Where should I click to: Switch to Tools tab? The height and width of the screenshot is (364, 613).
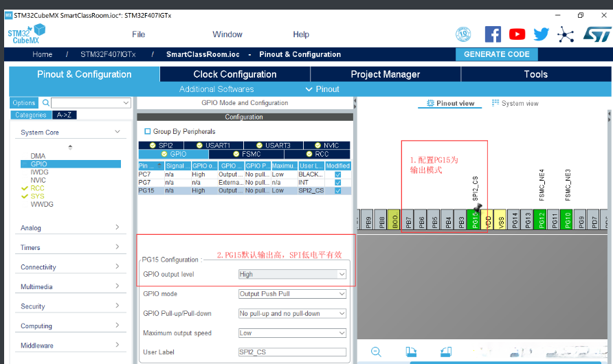tap(536, 74)
